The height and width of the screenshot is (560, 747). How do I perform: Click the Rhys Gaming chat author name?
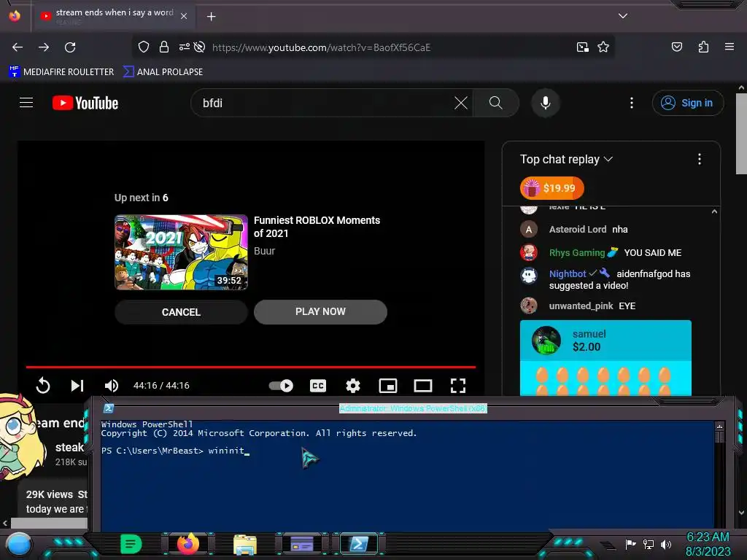(x=577, y=253)
